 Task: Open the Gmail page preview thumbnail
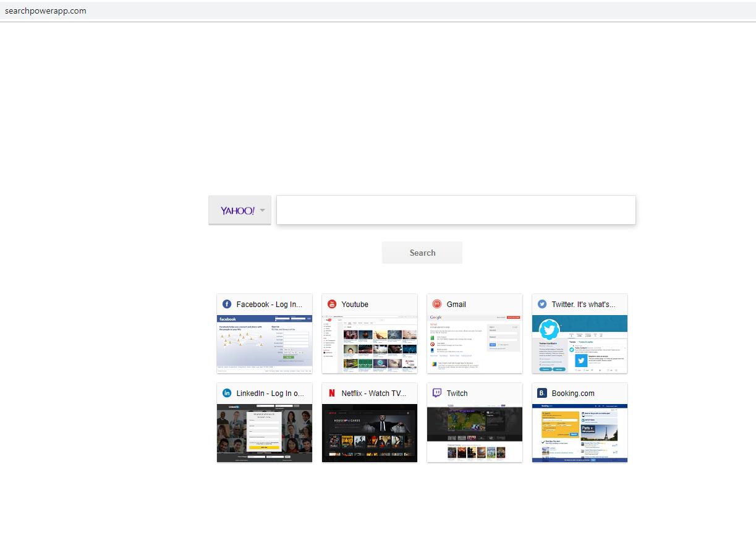point(475,344)
